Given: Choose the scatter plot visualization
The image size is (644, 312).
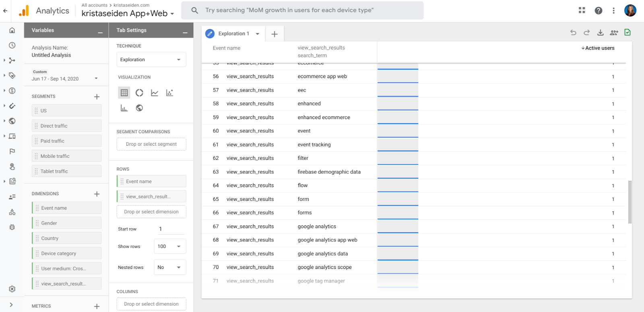Looking at the screenshot, I should point(170,93).
